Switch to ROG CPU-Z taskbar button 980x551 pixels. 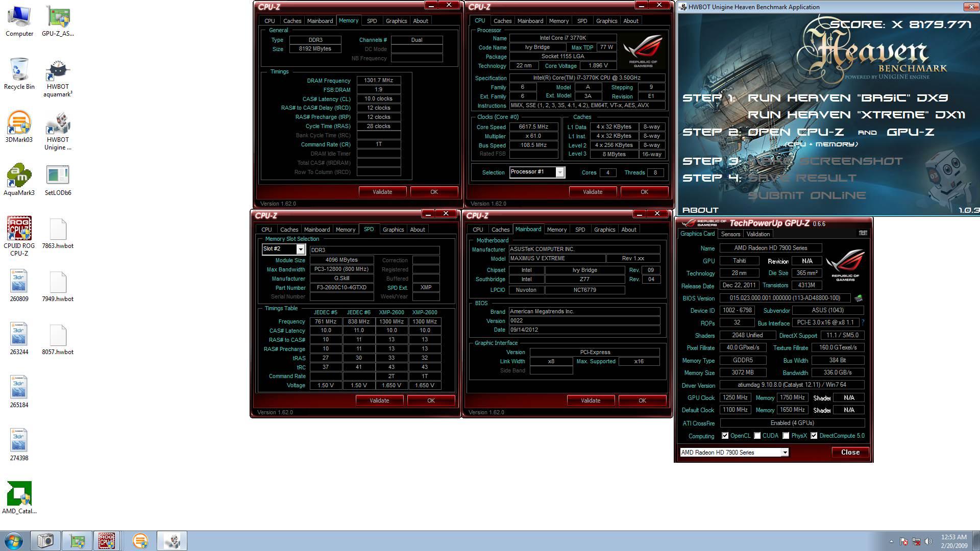106,541
